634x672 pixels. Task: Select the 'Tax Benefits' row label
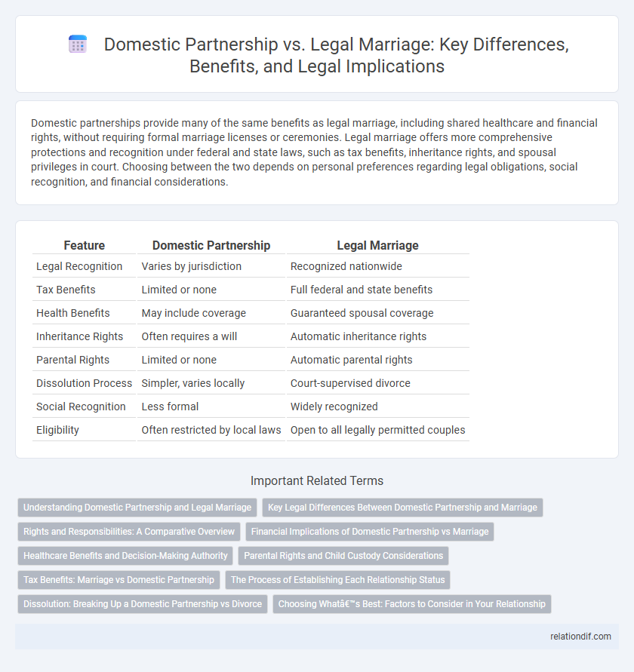click(66, 290)
